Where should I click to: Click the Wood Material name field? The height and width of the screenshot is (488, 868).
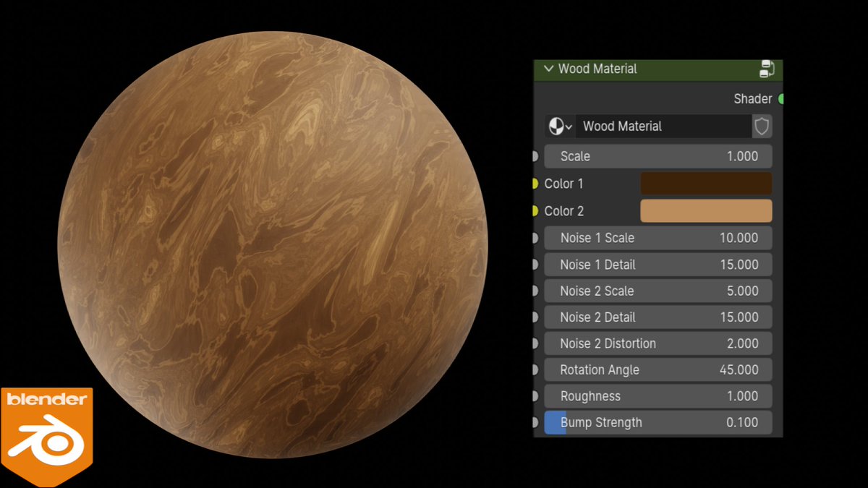tap(663, 127)
